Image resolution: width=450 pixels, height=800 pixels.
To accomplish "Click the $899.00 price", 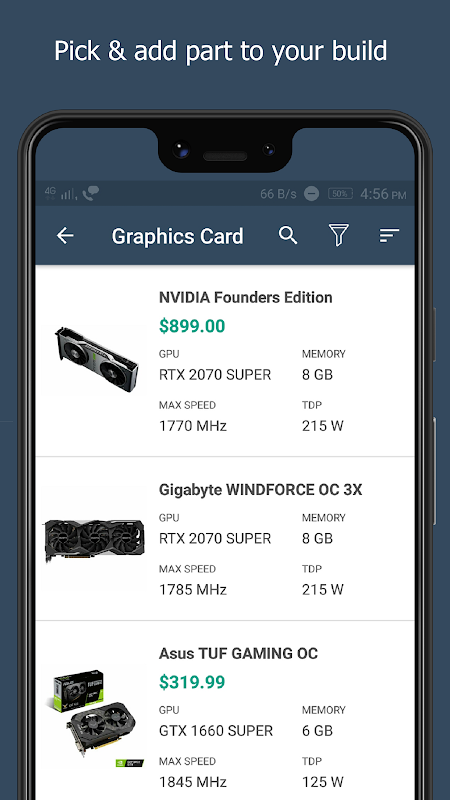I will pyautogui.click(x=192, y=326).
